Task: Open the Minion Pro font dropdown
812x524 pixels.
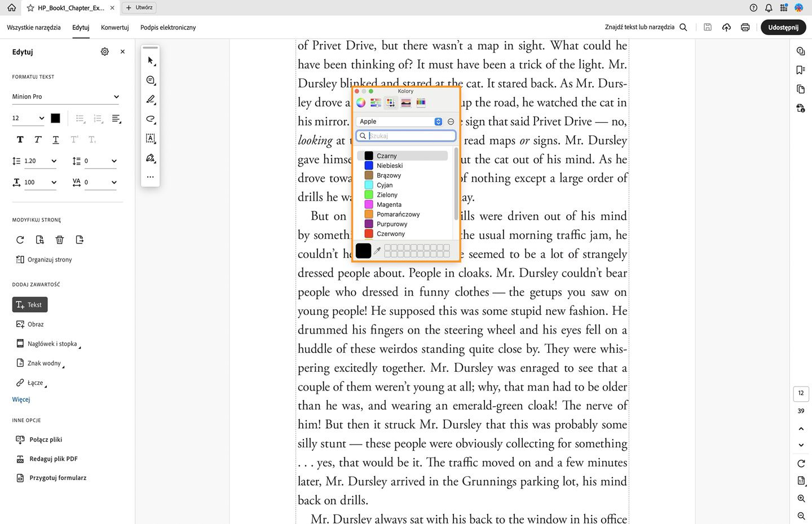Action: pos(66,97)
